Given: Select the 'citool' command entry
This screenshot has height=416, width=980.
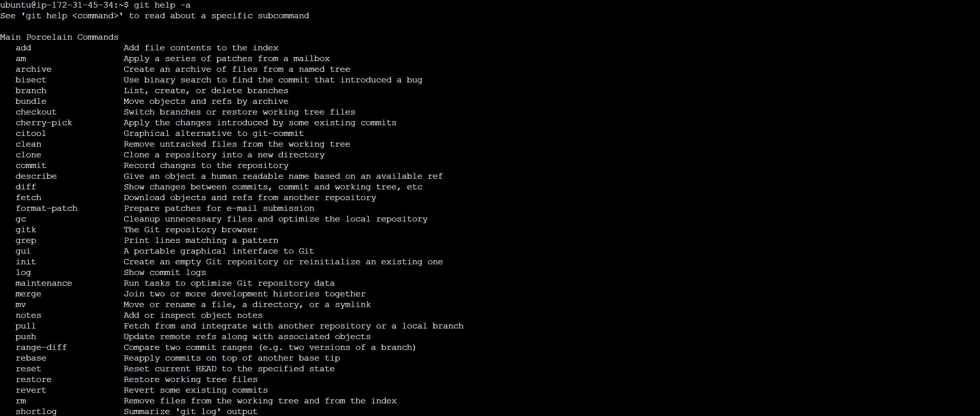Looking at the screenshot, I should coord(31,134).
